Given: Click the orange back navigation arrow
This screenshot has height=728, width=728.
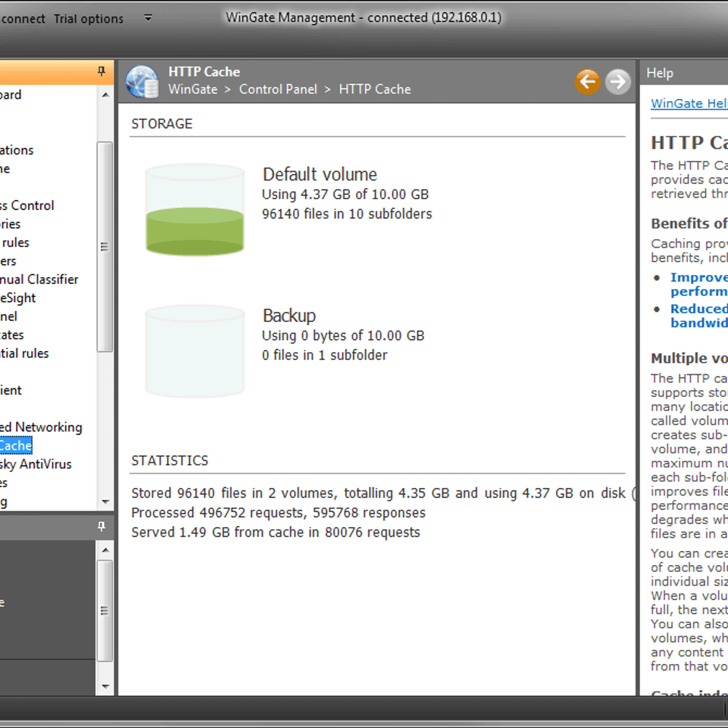Looking at the screenshot, I should [x=587, y=82].
